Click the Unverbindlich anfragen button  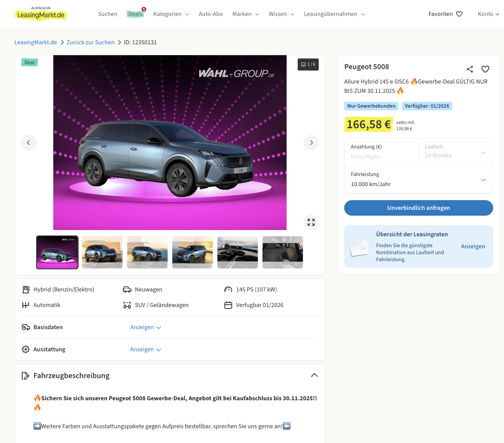click(418, 208)
